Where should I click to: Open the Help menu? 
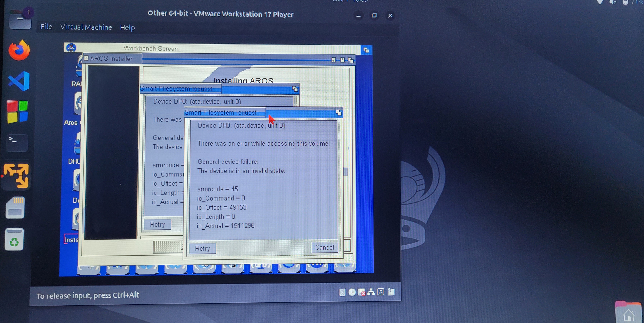click(127, 27)
